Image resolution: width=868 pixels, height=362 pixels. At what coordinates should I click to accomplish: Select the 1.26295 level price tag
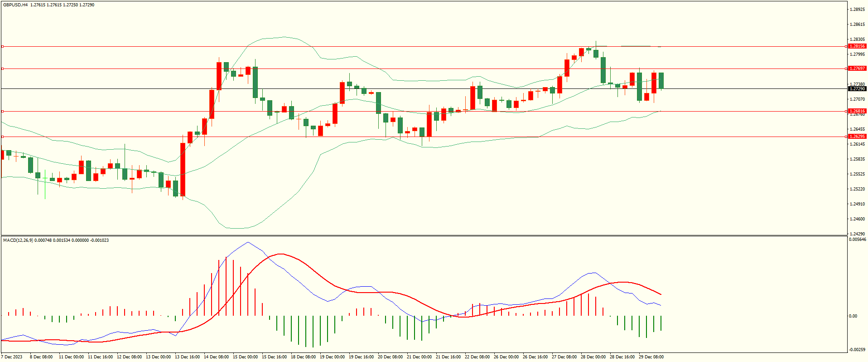(x=857, y=137)
